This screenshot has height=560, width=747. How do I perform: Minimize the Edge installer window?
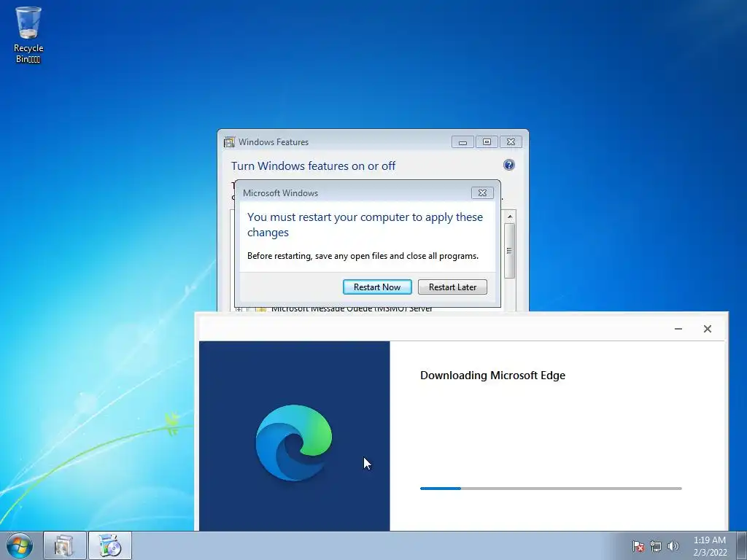(x=678, y=329)
